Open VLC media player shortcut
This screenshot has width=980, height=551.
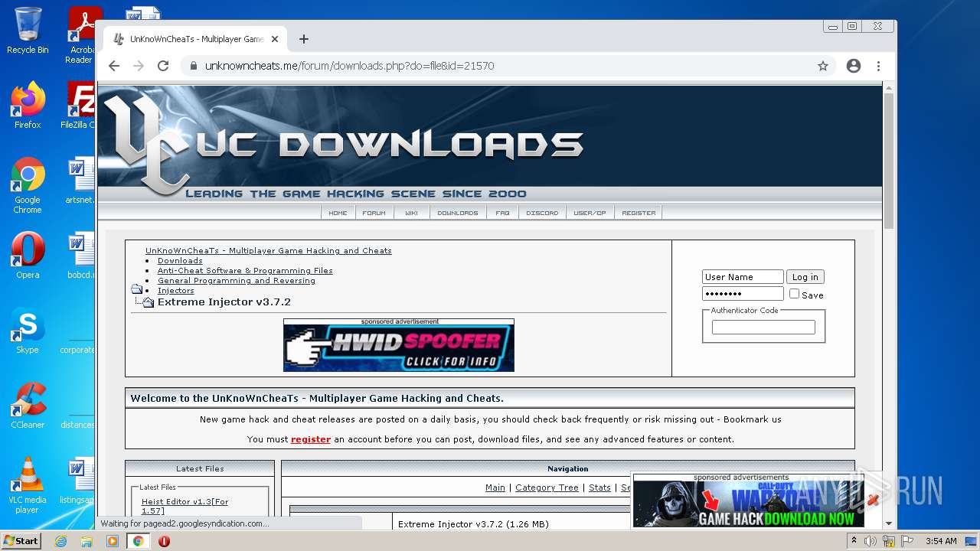coord(28,485)
